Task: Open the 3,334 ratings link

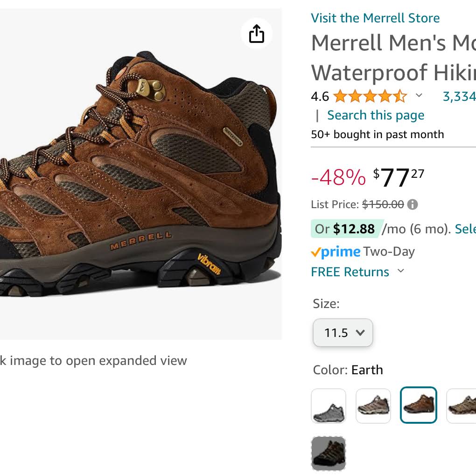Action: 459,97
